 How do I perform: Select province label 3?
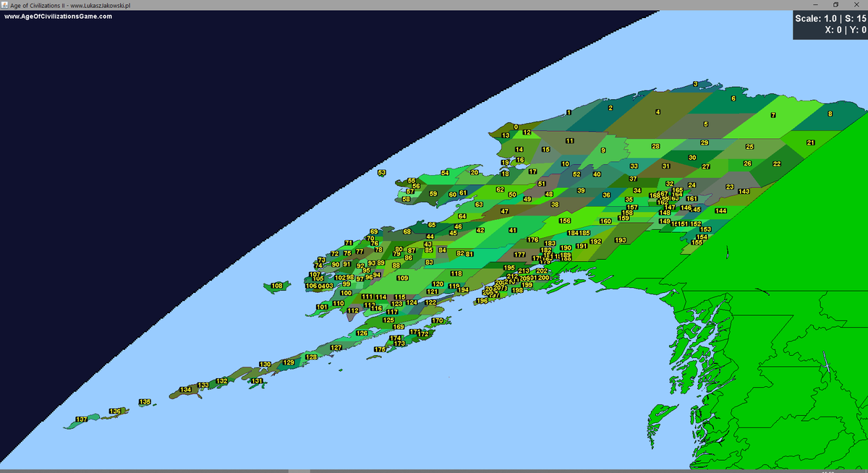[695, 85]
